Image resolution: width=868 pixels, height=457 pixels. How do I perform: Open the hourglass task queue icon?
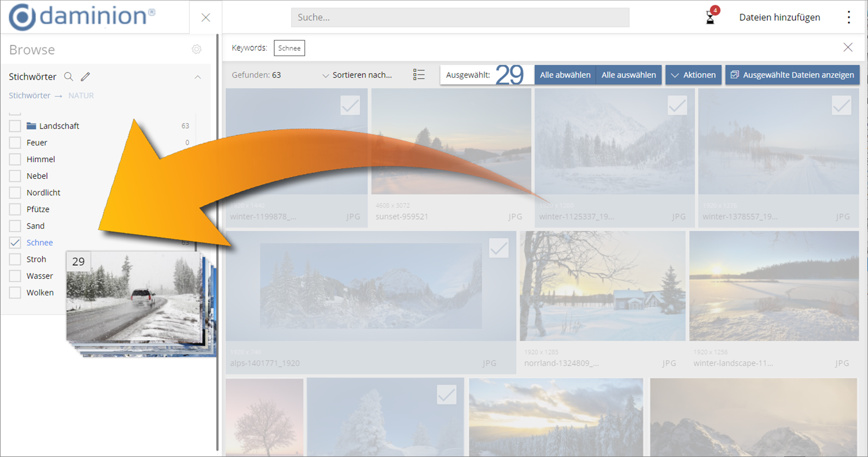[710, 18]
